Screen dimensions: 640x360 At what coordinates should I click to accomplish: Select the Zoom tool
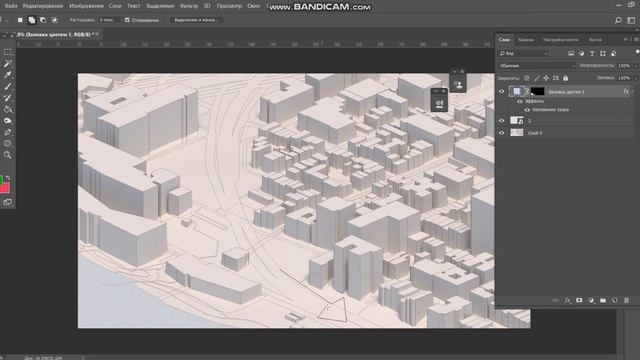(x=7, y=155)
